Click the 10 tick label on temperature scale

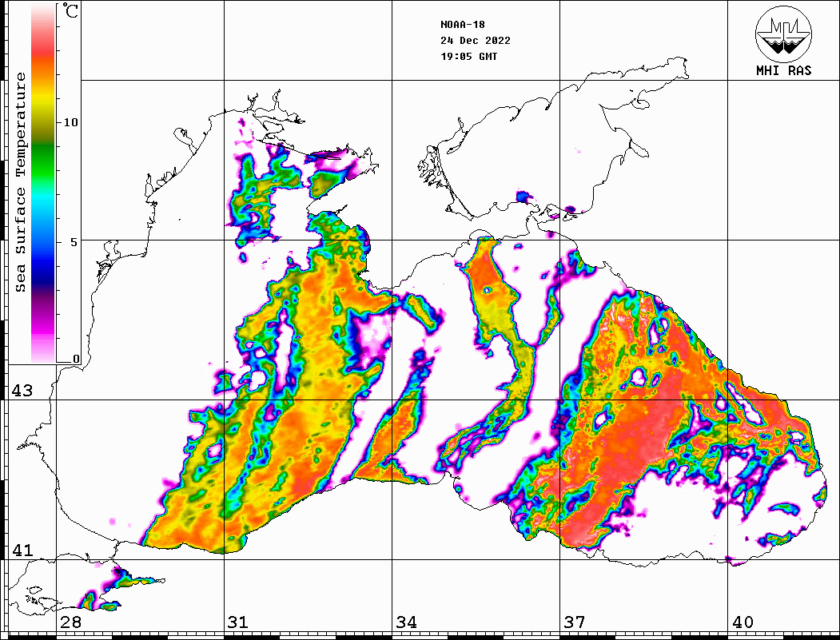click(x=71, y=122)
